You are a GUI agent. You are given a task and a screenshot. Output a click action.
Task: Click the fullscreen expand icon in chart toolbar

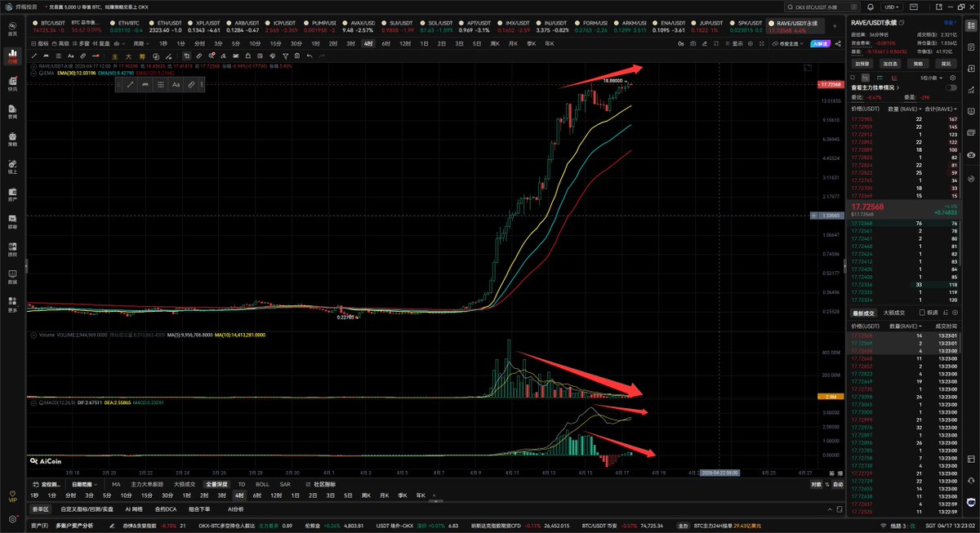[x=762, y=43]
